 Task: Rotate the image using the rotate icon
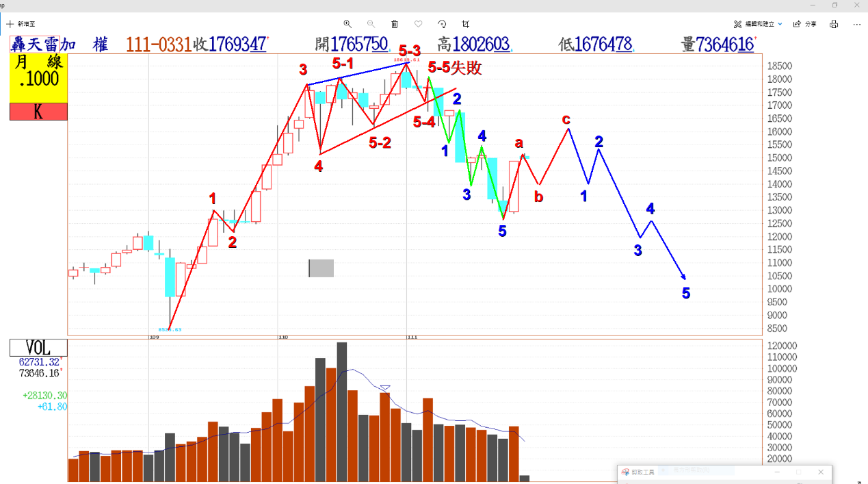[442, 23]
